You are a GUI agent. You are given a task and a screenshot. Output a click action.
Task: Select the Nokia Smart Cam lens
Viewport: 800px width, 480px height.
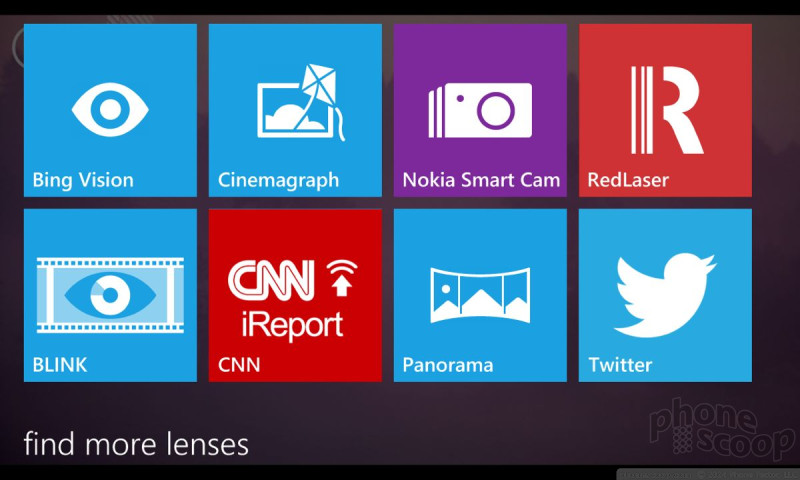point(480,110)
